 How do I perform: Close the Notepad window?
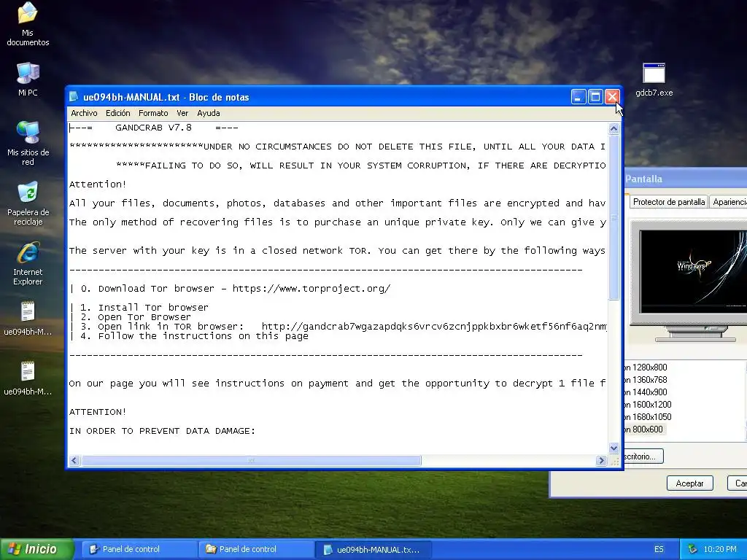pyautogui.click(x=612, y=97)
